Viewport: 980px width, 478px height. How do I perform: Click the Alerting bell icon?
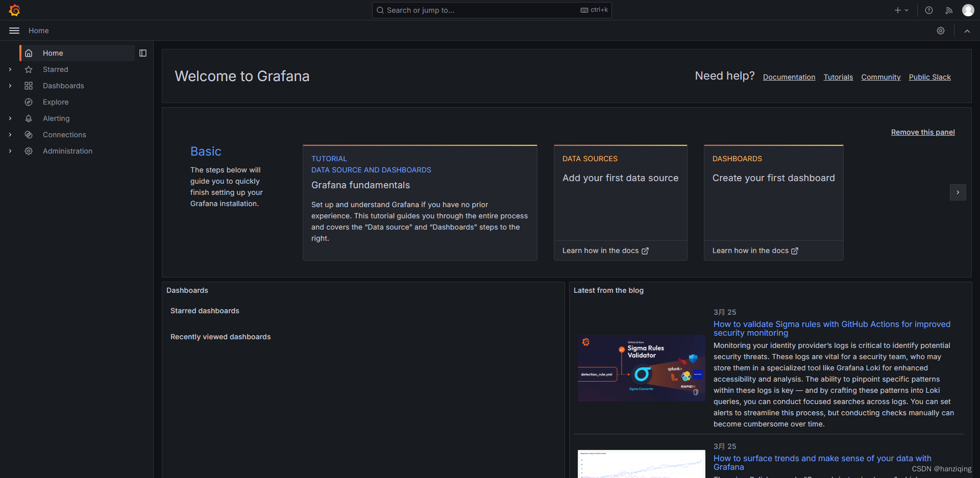click(29, 118)
